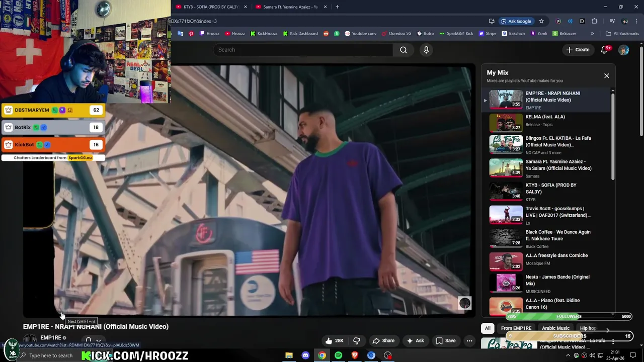644x362 pixels.
Task: Click the D extension icon in the Chrome toolbar
Action: point(582,21)
